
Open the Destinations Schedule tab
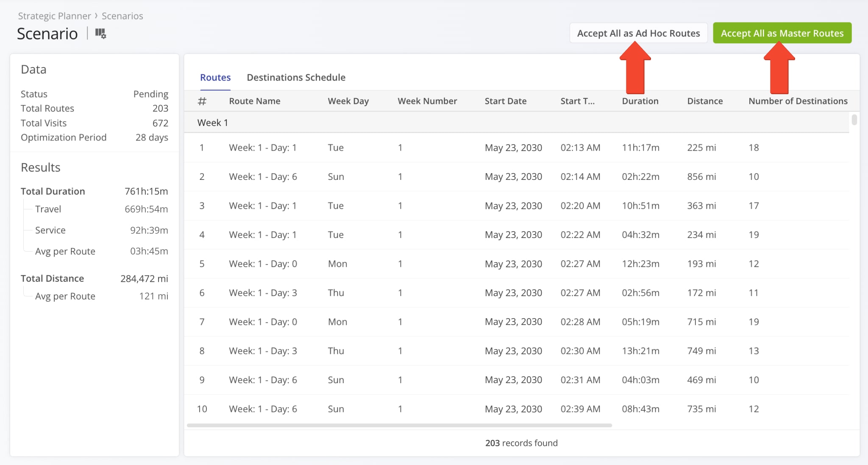(296, 78)
